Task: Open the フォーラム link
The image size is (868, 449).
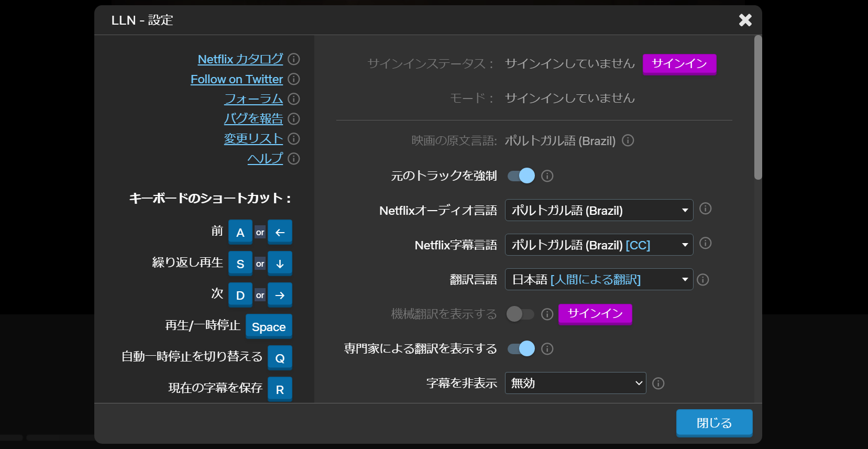Action: [x=254, y=98]
